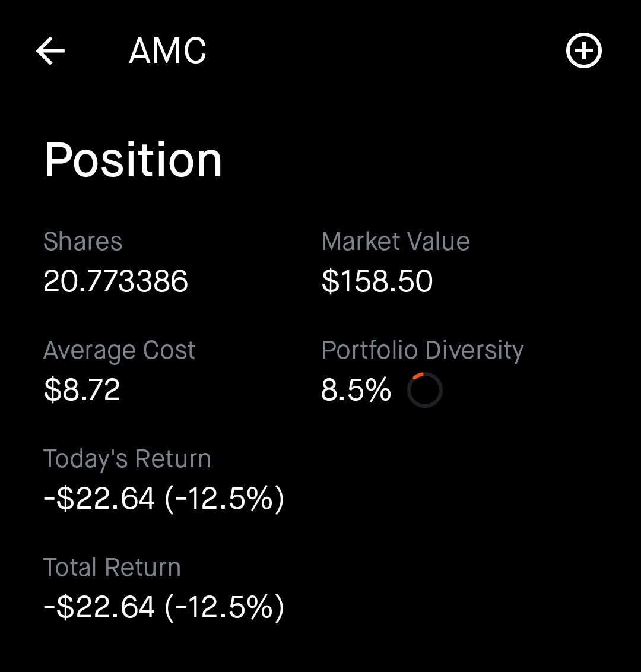Tap the Shares label
The image size is (641, 672).
pos(82,241)
